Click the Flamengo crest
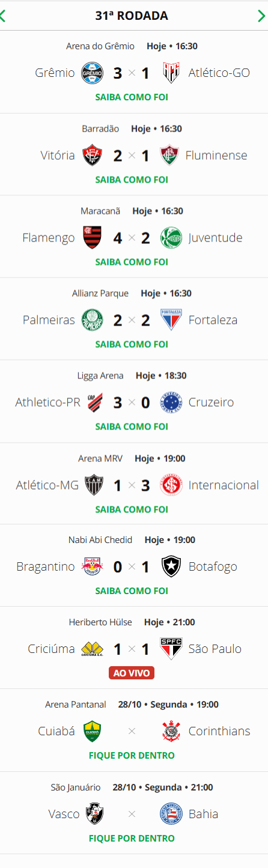 93,238
